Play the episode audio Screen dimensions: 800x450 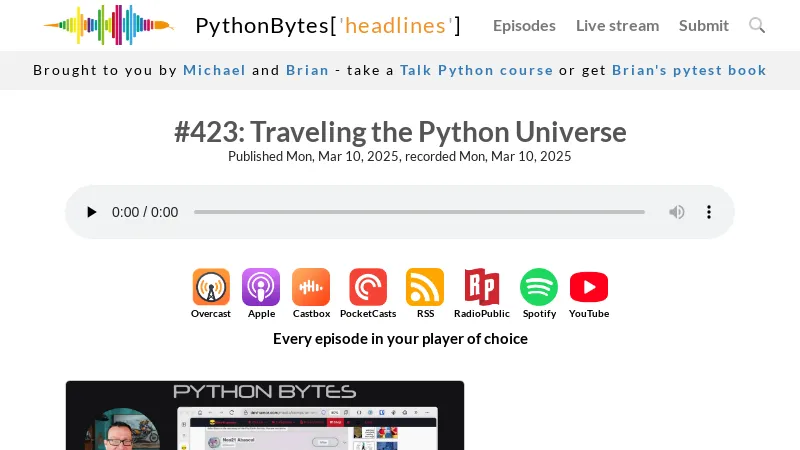(x=92, y=212)
